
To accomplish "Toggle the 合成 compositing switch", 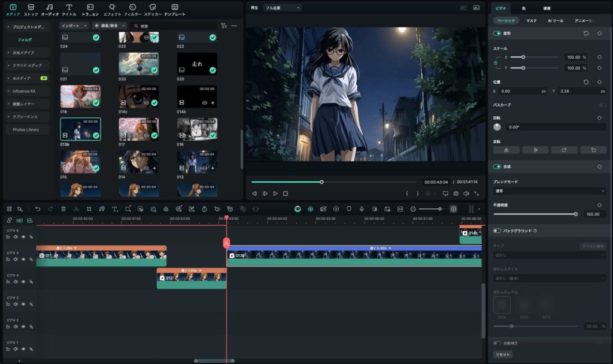I will tap(497, 166).
